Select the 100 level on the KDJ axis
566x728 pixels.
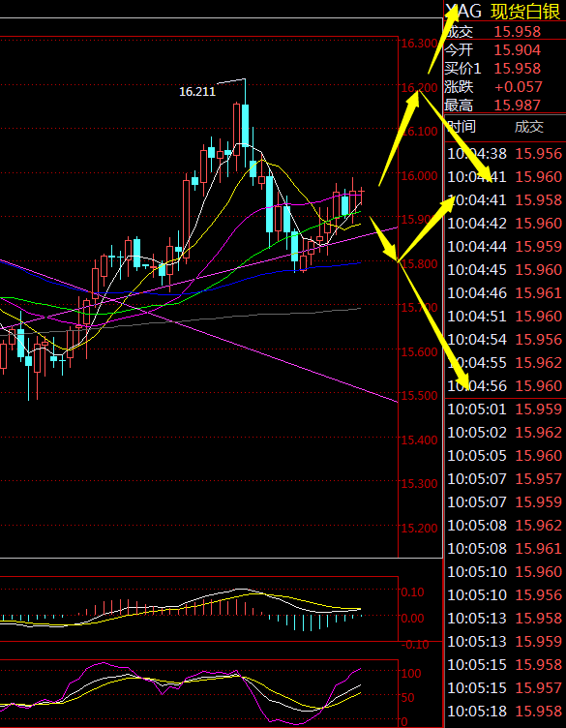point(411,673)
